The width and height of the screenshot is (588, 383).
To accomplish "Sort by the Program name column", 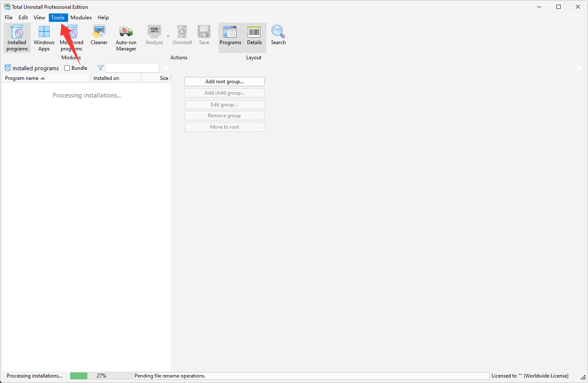I will 46,78.
